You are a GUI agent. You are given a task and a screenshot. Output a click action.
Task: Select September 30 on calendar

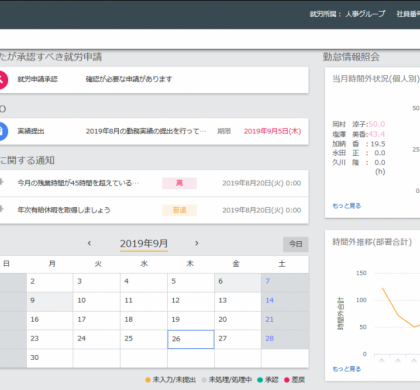pyautogui.click(x=50, y=359)
